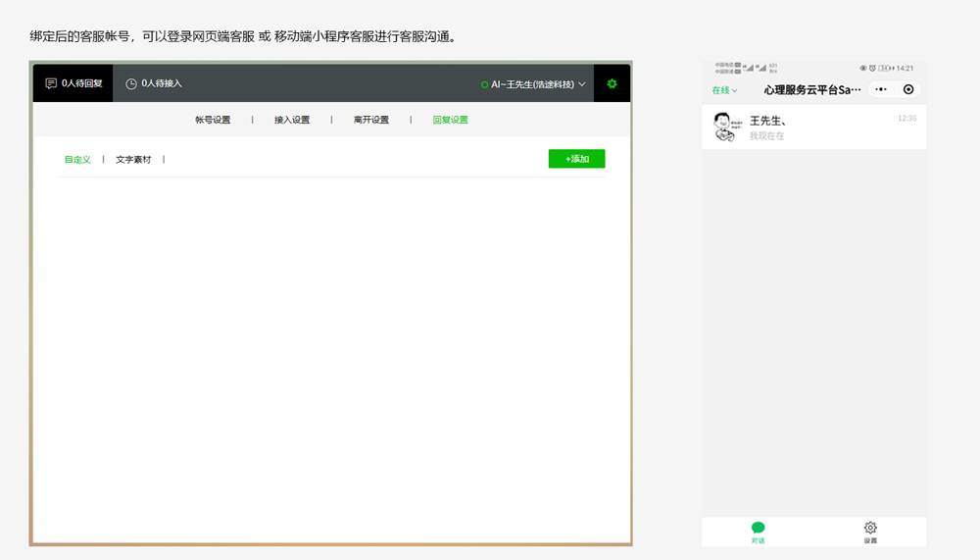
Task: Select the 文字素材 sub-tab
Action: pyautogui.click(x=133, y=160)
